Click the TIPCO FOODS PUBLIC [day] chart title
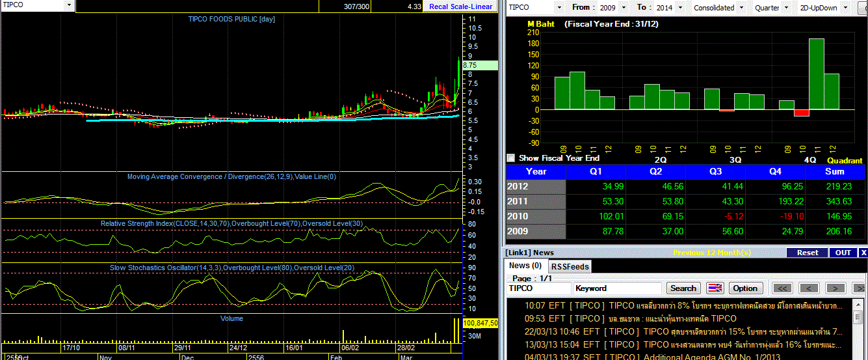This screenshot has height=360, width=868. (x=231, y=19)
